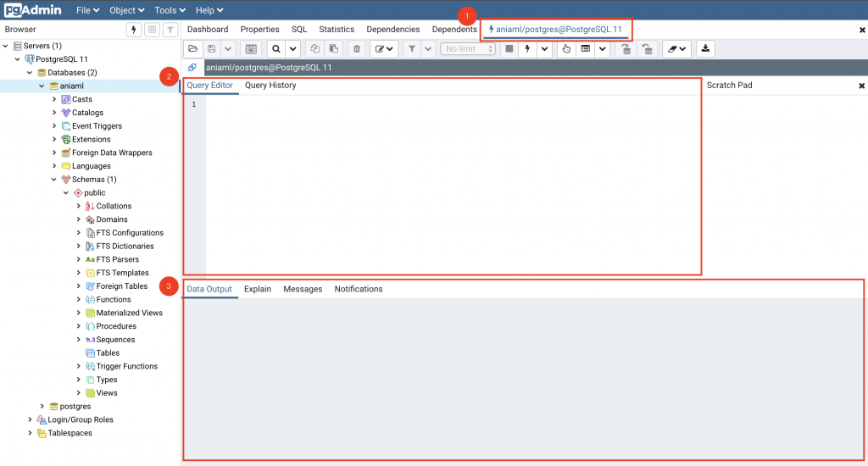Switch to the Dependents tab
Viewport: 868px width, 466px height.
[x=454, y=30]
